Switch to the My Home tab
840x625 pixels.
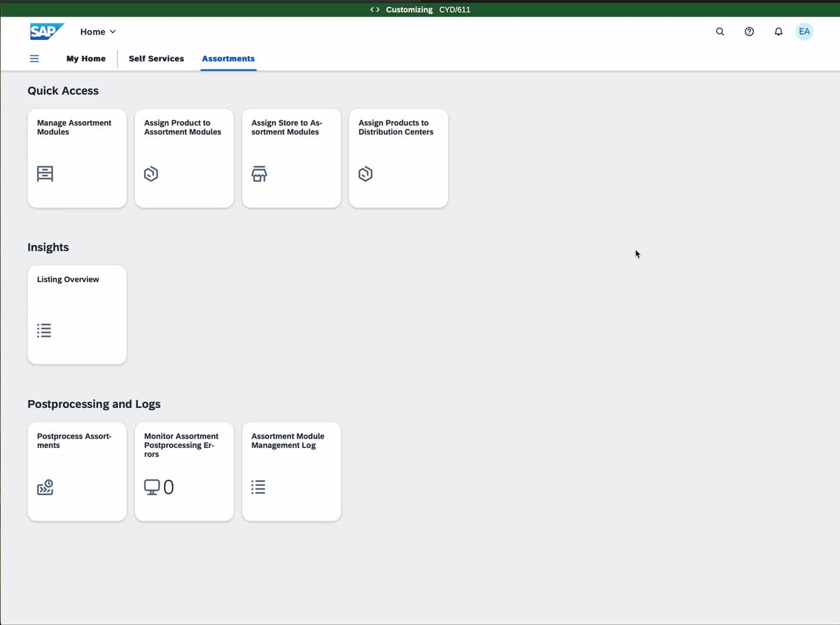click(85, 59)
